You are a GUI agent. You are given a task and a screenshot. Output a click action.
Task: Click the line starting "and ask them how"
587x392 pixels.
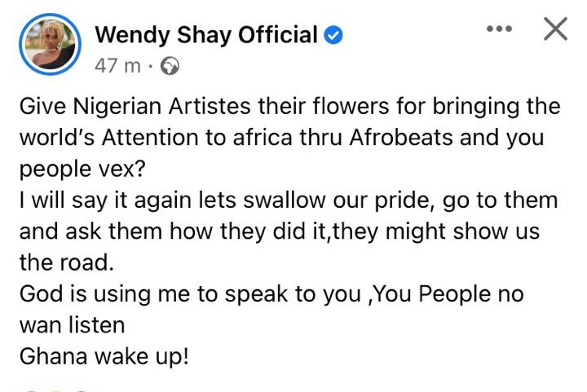point(280,231)
